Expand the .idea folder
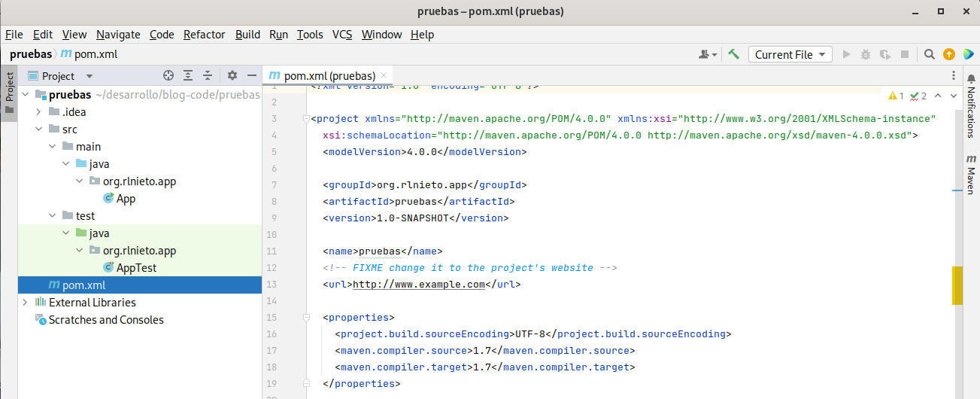The width and height of the screenshot is (980, 399). point(39,112)
